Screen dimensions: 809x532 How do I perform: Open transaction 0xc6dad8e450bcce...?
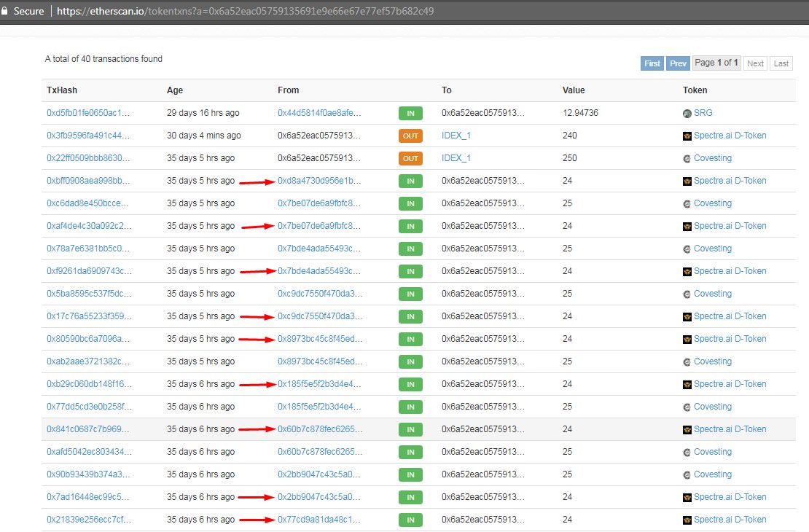point(87,203)
